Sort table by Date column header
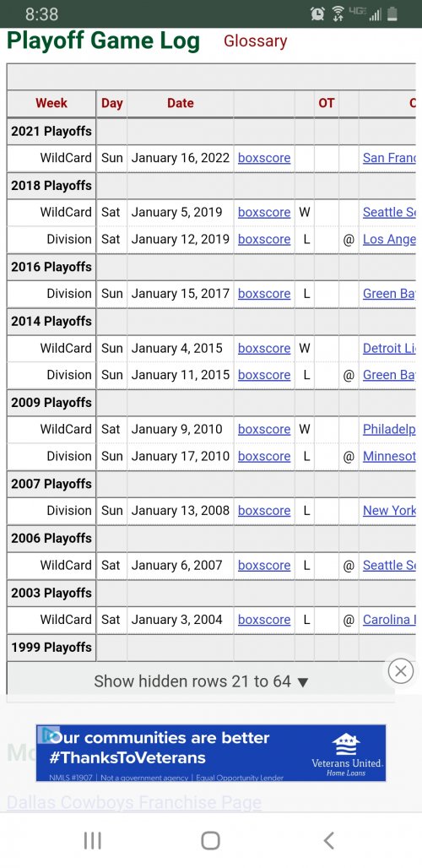This screenshot has height=868, width=422. [x=181, y=103]
